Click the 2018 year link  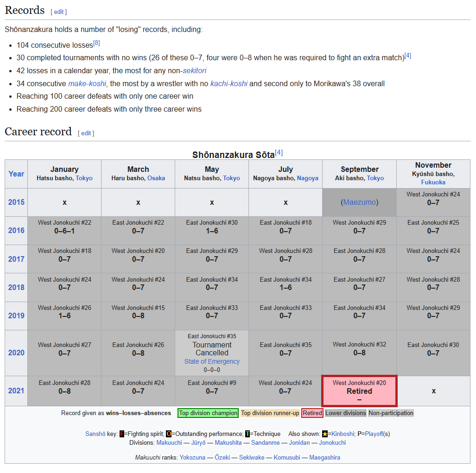16,287
